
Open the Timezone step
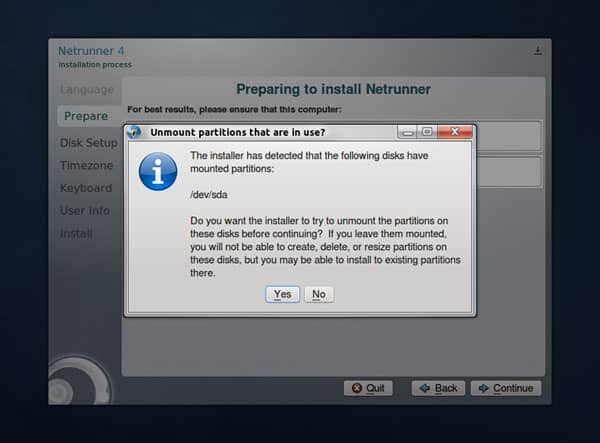click(x=86, y=165)
